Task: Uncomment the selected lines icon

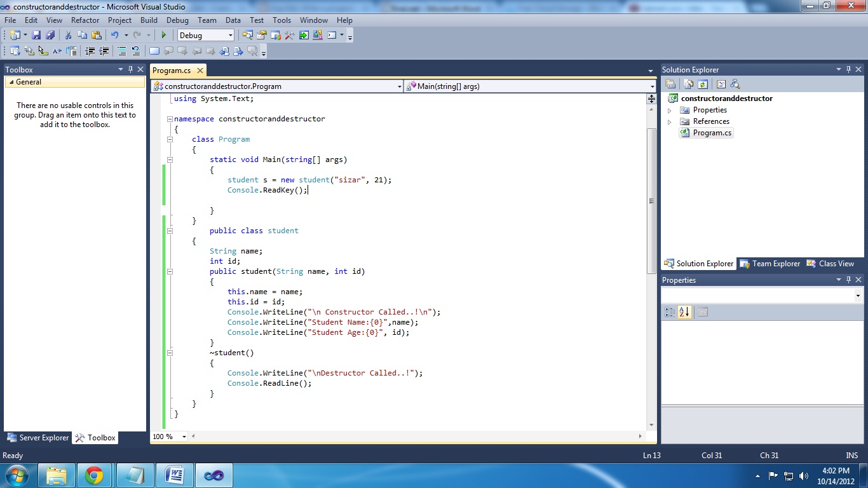Action: click(x=136, y=51)
